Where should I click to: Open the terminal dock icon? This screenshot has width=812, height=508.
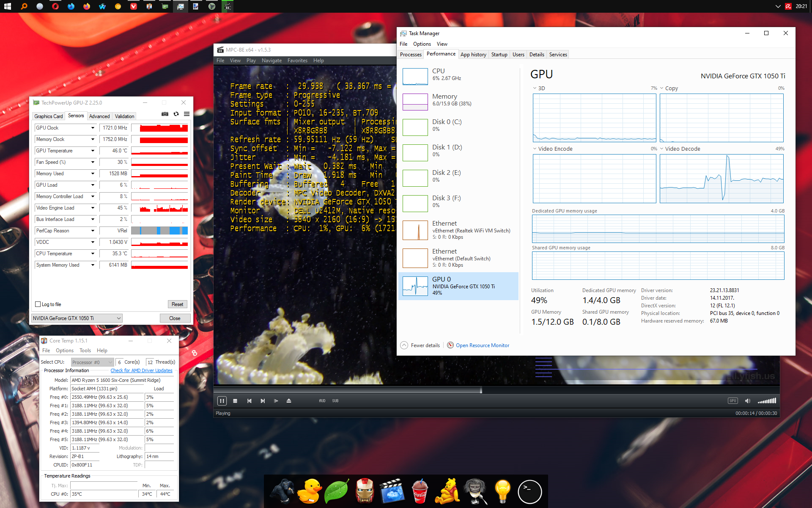529,491
